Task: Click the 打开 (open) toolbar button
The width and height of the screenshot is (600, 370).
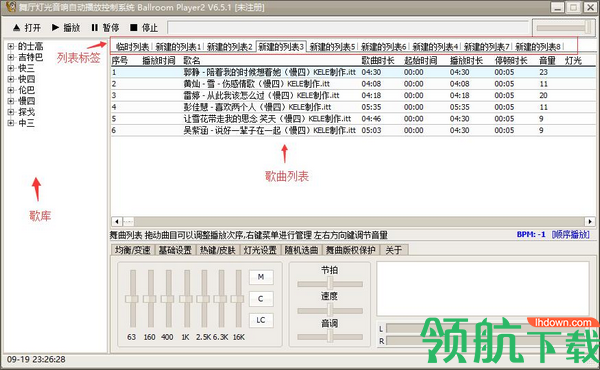Action: point(27,28)
